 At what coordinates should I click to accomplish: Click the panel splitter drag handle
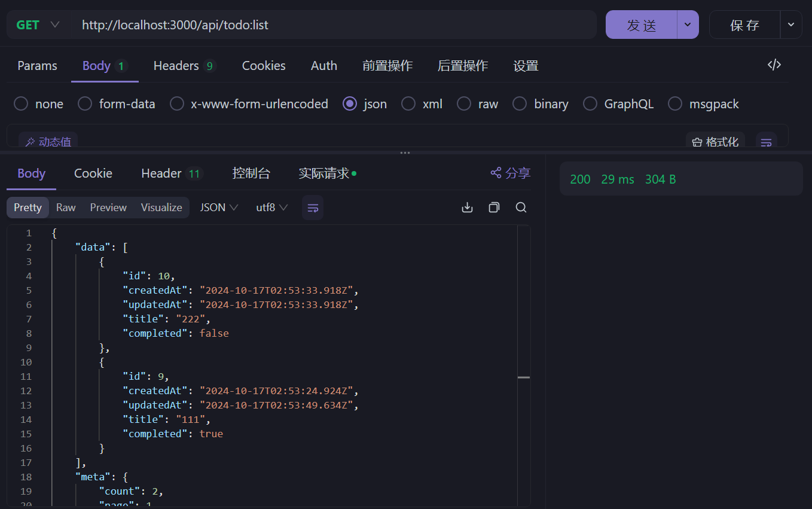coord(405,153)
